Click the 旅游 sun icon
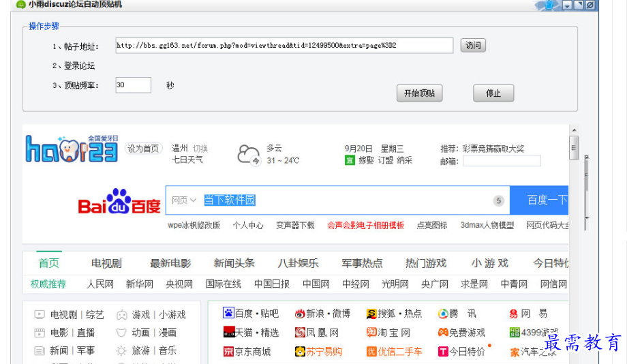 click(x=121, y=351)
